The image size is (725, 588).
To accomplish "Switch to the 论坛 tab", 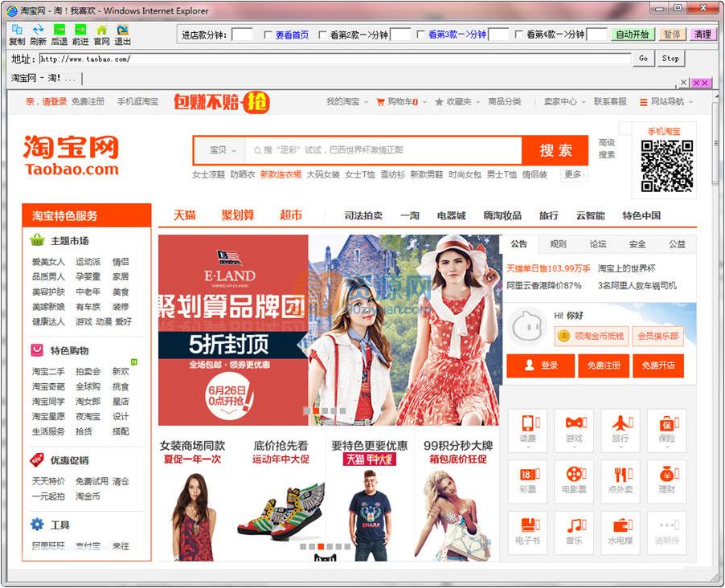I will (597, 243).
